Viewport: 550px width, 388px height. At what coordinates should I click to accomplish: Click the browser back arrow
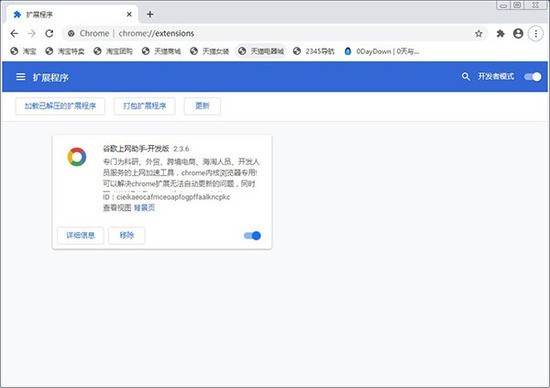click(14, 33)
